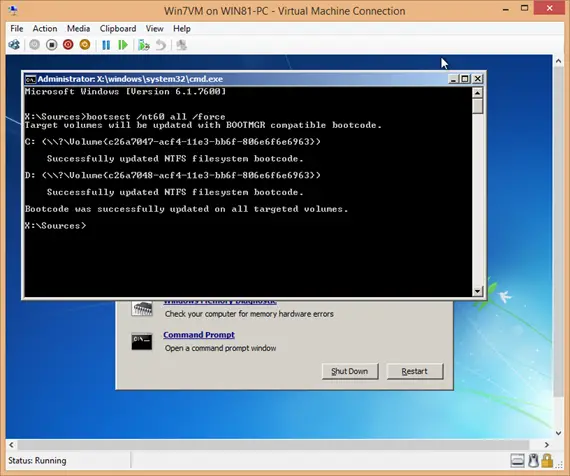Image resolution: width=570 pixels, height=476 pixels.
Task: Click cmd window scrollbar up arrow
Action: [x=477, y=93]
